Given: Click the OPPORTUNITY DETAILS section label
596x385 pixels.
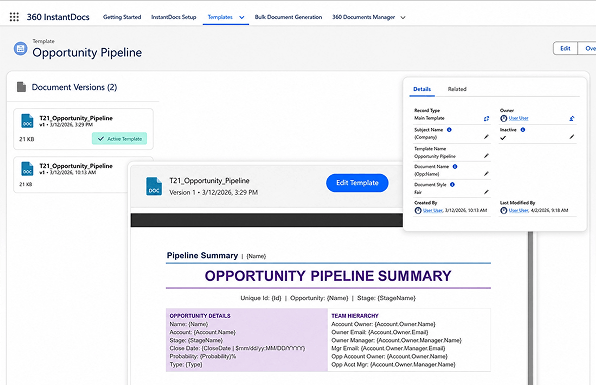Looking at the screenshot, I should [200, 316].
